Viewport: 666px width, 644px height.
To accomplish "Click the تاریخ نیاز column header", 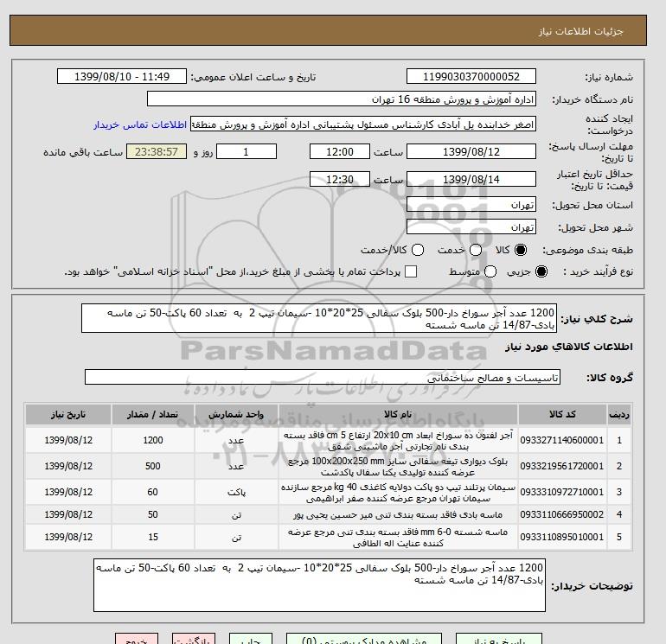I will coord(68,414).
